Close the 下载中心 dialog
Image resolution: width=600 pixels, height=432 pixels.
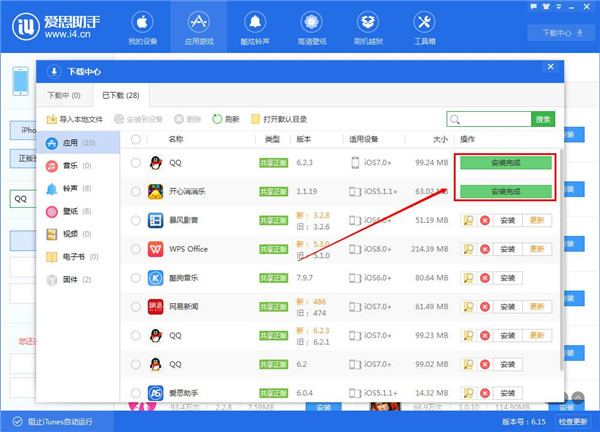pos(551,67)
